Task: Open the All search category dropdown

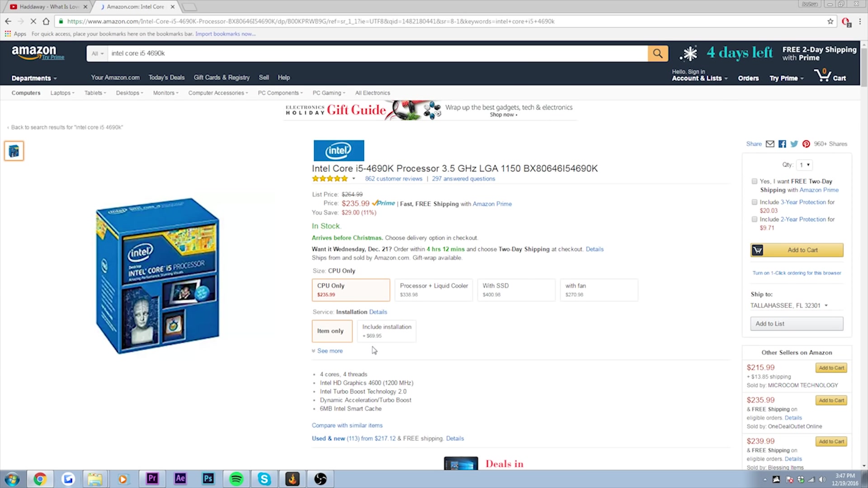Action: pos(97,53)
